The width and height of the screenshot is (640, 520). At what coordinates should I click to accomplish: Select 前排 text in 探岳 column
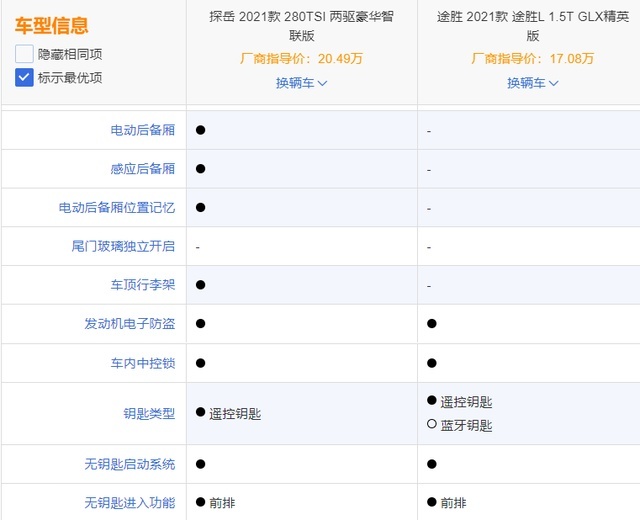tap(222, 503)
